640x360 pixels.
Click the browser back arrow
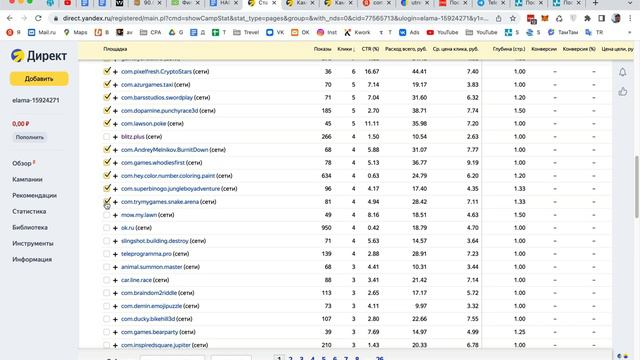(x=10, y=18)
